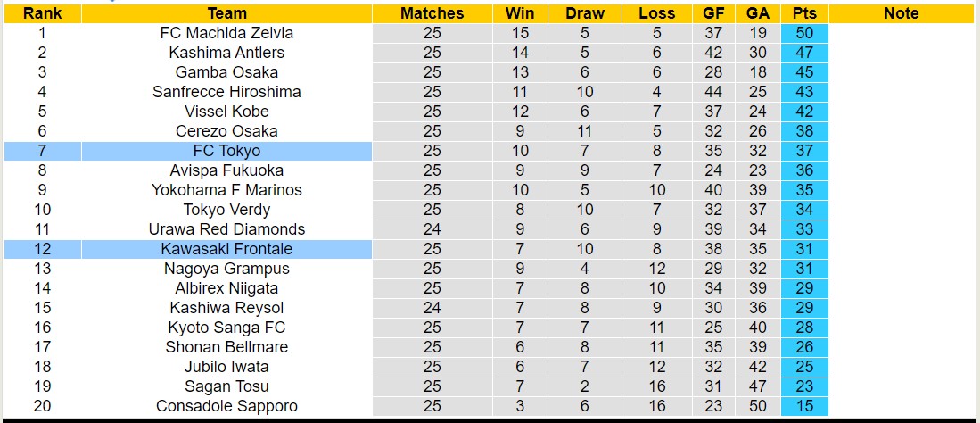Click the 50 points cell
Viewport: 980px width, 423px height.
tap(804, 33)
